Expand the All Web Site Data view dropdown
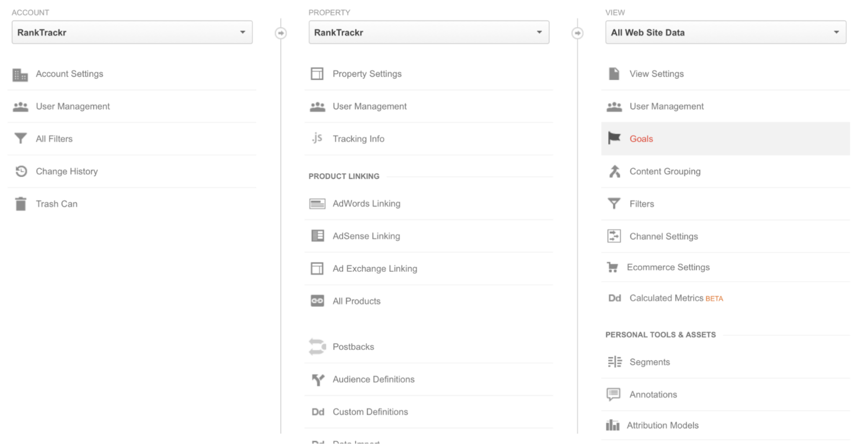Viewport: 868px width, 444px height. (725, 33)
